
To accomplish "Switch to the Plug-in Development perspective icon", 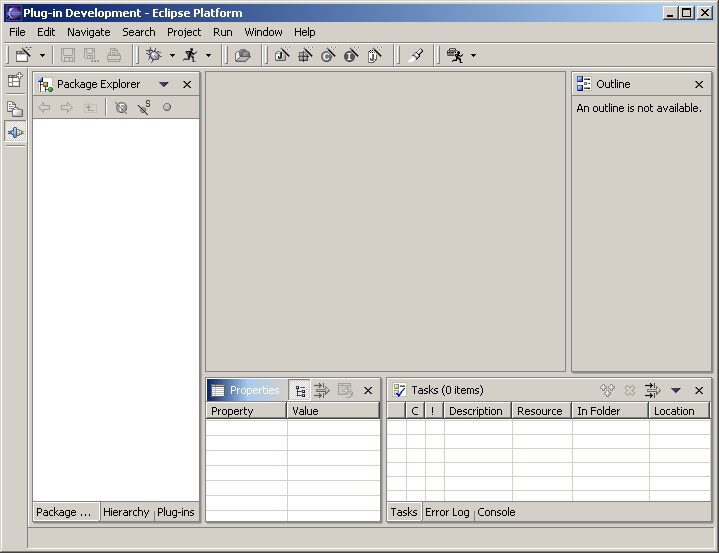I will (15, 132).
